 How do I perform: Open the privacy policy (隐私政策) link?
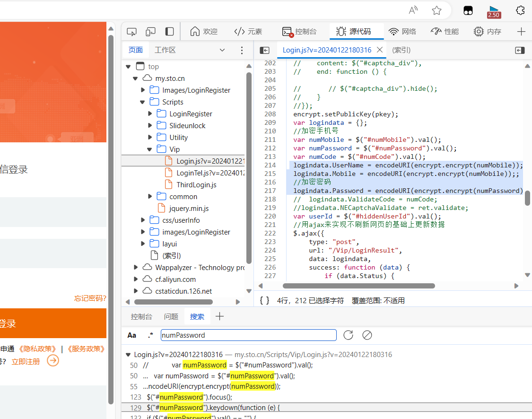pos(37,349)
